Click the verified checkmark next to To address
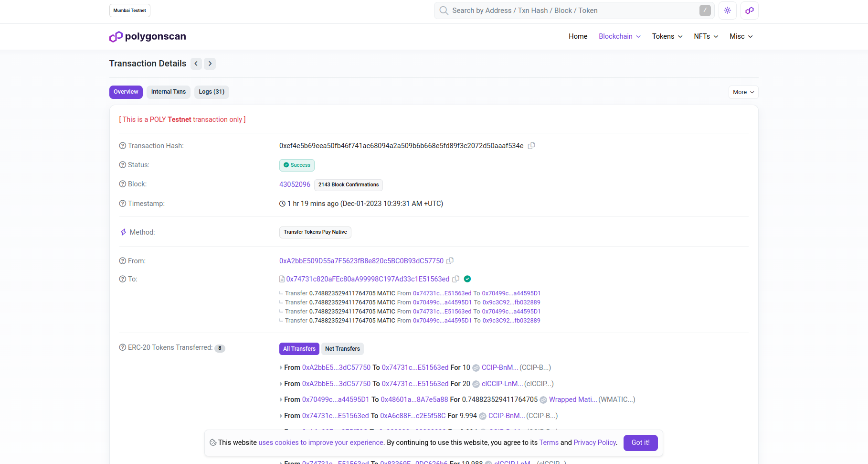The image size is (868, 464). coord(467,279)
